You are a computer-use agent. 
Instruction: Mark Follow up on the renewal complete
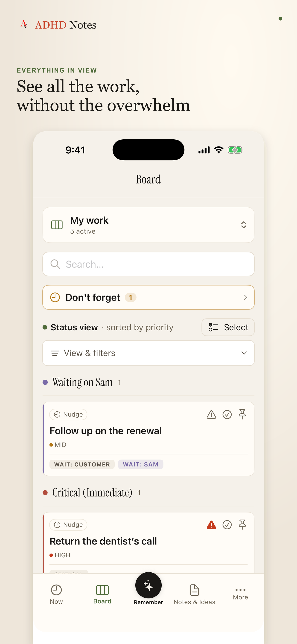point(227,415)
